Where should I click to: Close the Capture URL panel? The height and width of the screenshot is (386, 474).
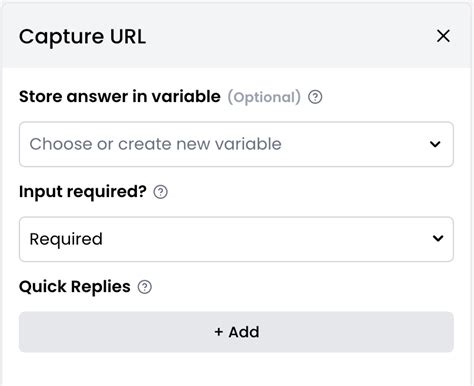pyautogui.click(x=443, y=36)
